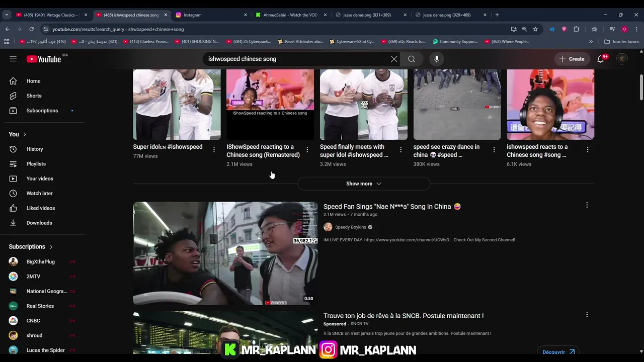Image resolution: width=644 pixels, height=362 pixels.
Task: Open the Tous les favoris bookmarks folder
Action: pos(621,42)
